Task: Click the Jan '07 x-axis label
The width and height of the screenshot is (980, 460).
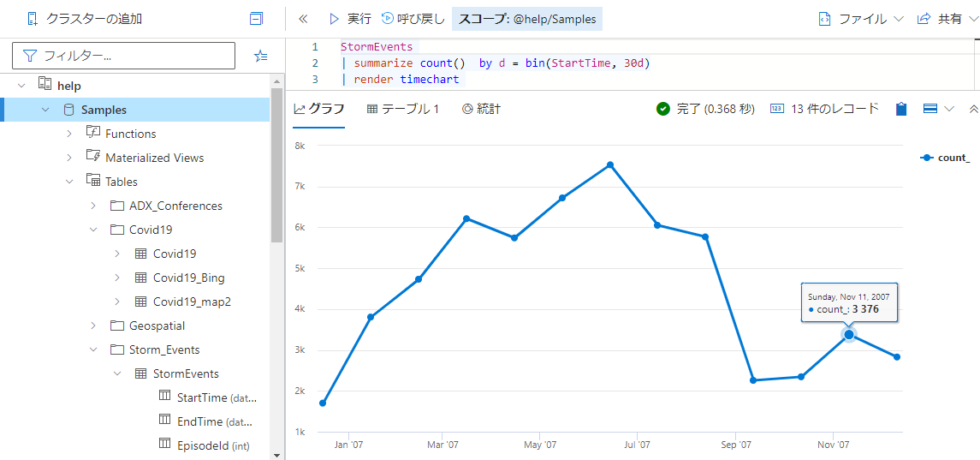Action: pos(348,445)
